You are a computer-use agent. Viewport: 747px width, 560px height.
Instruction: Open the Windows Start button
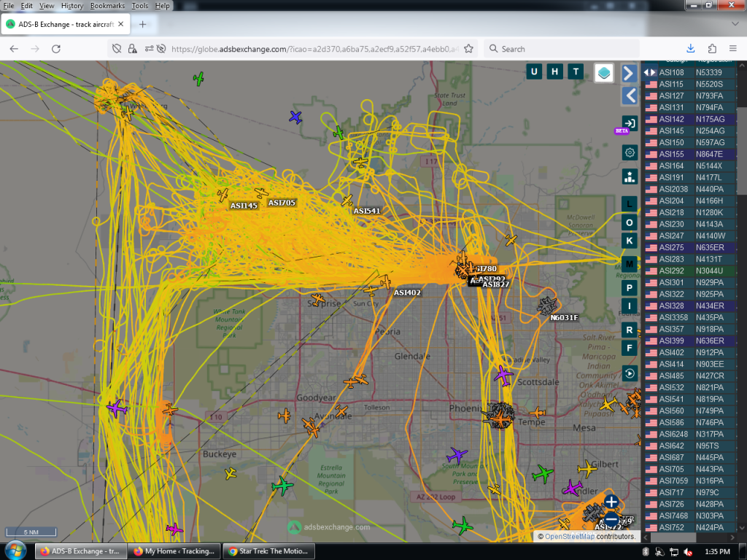click(15, 551)
